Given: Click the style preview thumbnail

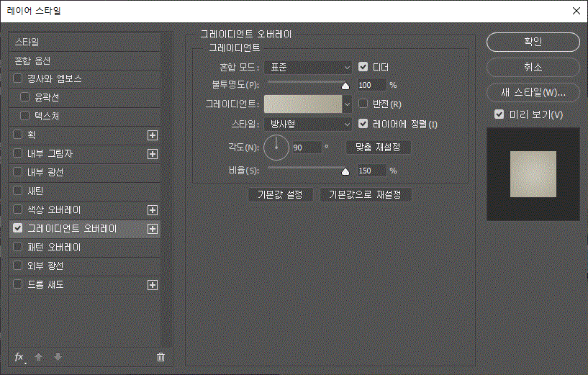Looking at the screenshot, I should coord(533,174).
